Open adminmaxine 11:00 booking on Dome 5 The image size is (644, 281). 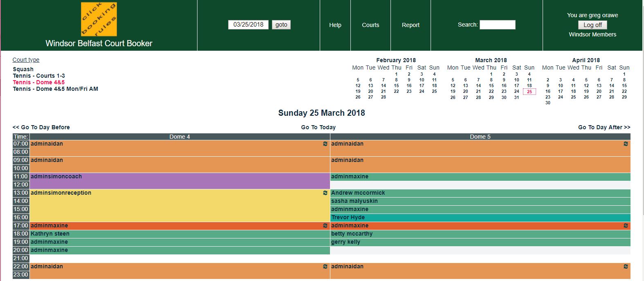(480, 177)
